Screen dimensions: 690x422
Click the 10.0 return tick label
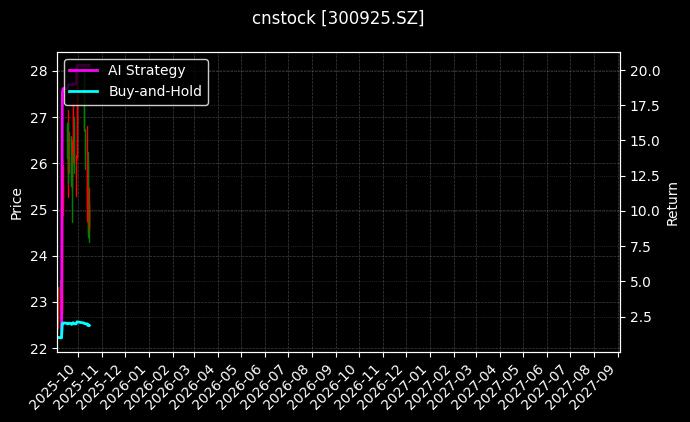coord(643,211)
